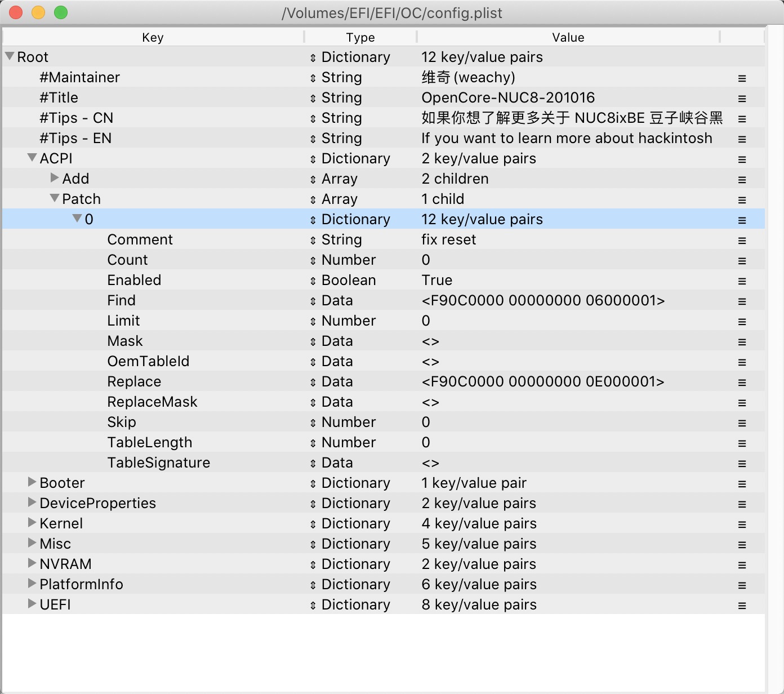Select the fix reset comment value to edit
The width and height of the screenshot is (784, 694).
click(449, 239)
